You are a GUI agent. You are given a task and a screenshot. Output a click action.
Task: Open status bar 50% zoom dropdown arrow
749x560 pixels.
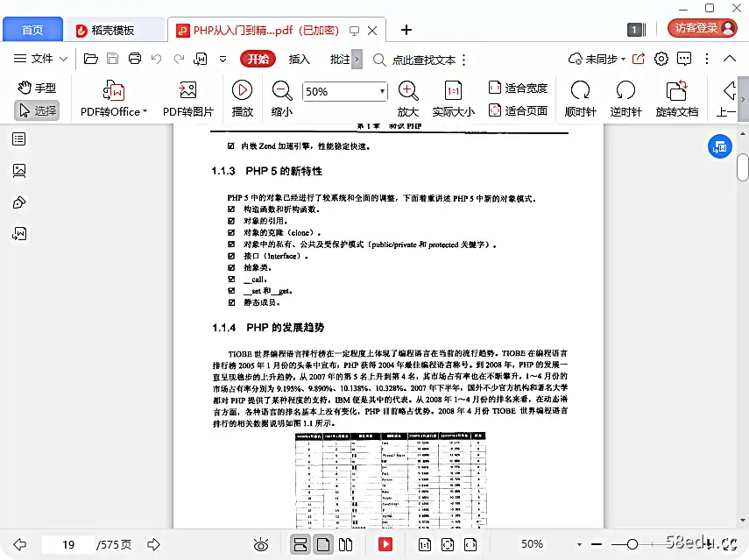[579, 544]
